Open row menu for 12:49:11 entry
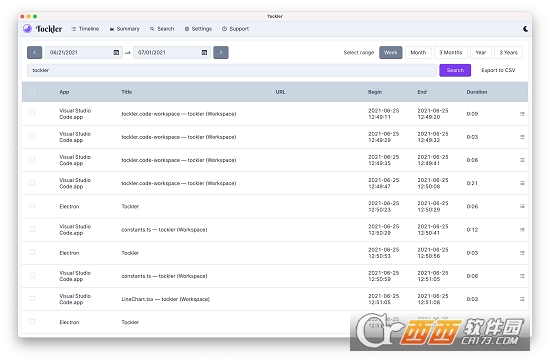Image resolution: width=550 pixels, height=361 pixels. tap(522, 114)
